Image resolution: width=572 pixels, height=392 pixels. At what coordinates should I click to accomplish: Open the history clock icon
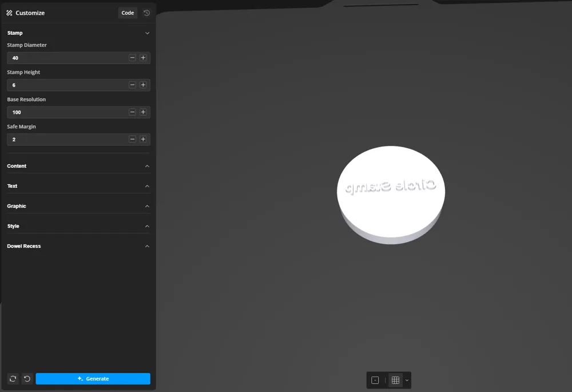(x=146, y=13)
